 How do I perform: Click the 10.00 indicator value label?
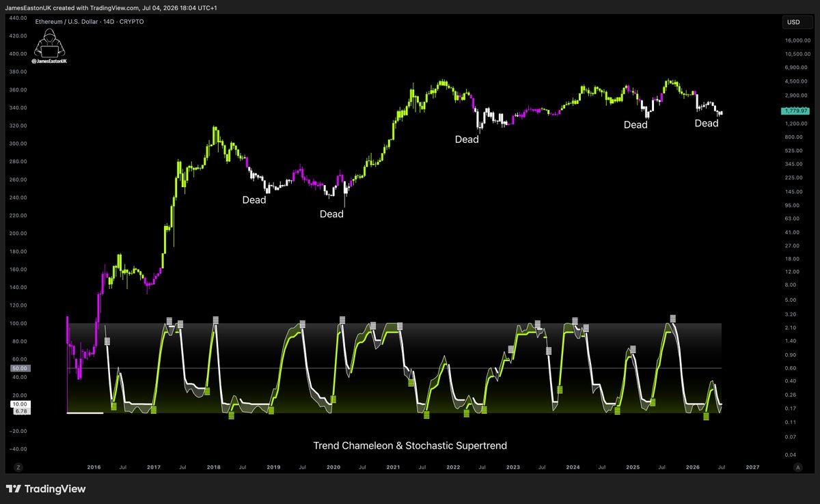click(19, 404)
